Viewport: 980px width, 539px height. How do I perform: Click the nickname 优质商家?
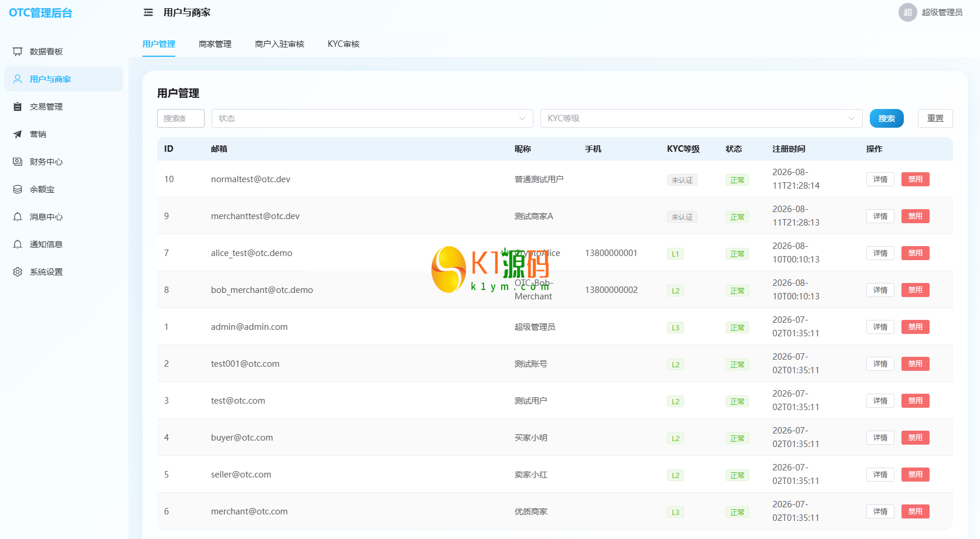click(x=531, y=511)
